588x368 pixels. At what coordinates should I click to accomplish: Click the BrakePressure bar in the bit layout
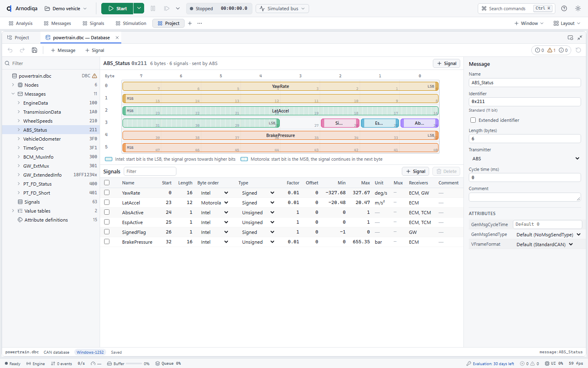coord(281,135)
